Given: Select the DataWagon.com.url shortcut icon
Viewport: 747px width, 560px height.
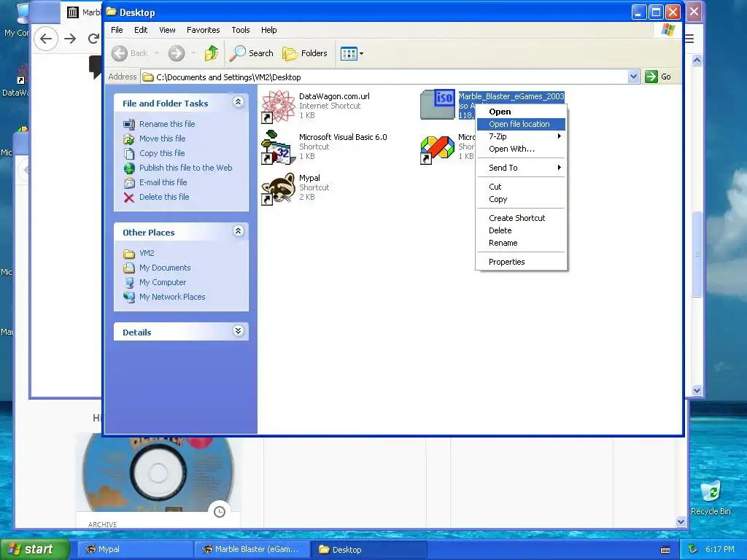Looking at the screenshot, I should coord(278,106).
